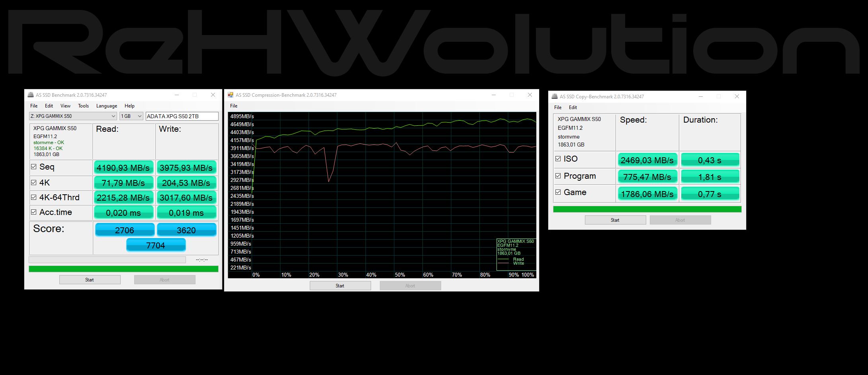Open the Tools menu
Screen dimensions: 868x375
83,106
